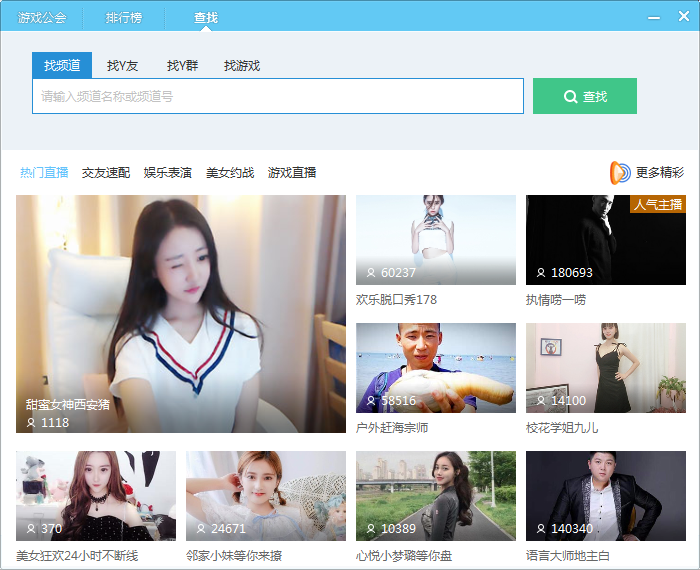This screenshot has height=570, width=700.
Task: Click the magnifier icon on 查找 button
Action: pyautogui.click(x=571, y=96)
